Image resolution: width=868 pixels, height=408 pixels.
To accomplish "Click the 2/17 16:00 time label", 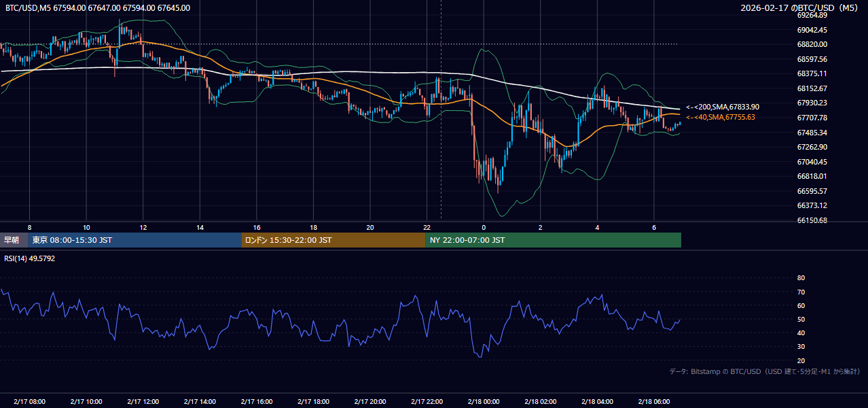I will coord(257,402).
